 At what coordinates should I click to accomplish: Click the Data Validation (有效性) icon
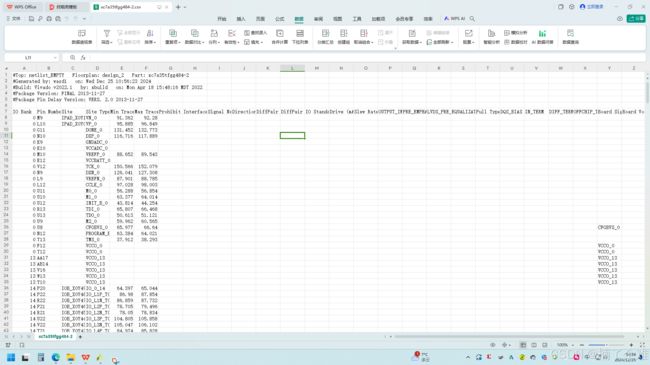coord(232,34)
